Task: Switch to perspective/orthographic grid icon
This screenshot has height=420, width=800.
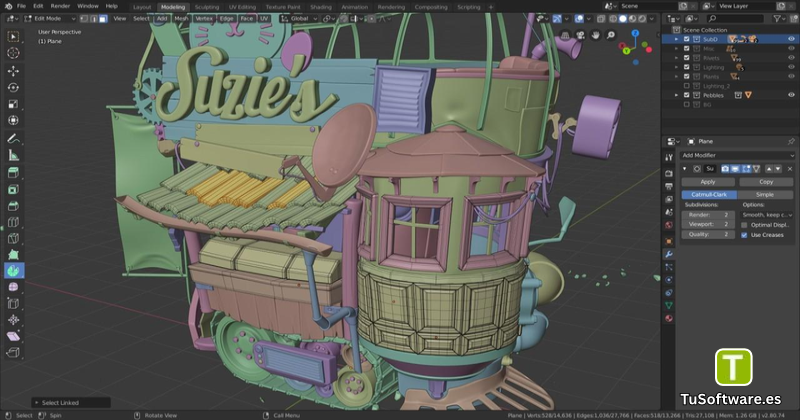Action: 565,35
